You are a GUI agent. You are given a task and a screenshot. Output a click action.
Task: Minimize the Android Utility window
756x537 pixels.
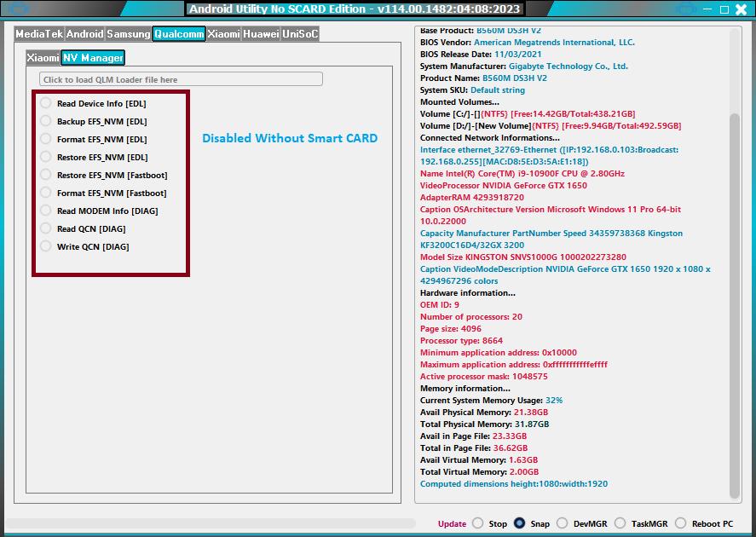pos(707,9)
